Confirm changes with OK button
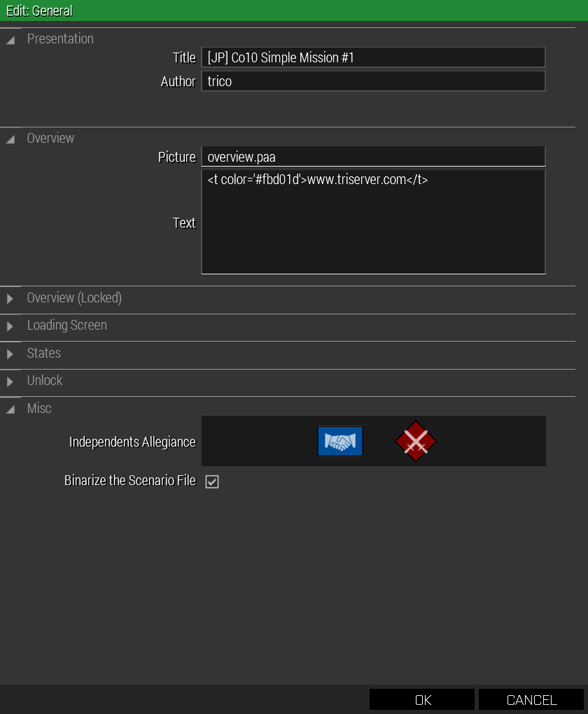The height and width of the screenshot is (714, 588). tap(422, 699)
